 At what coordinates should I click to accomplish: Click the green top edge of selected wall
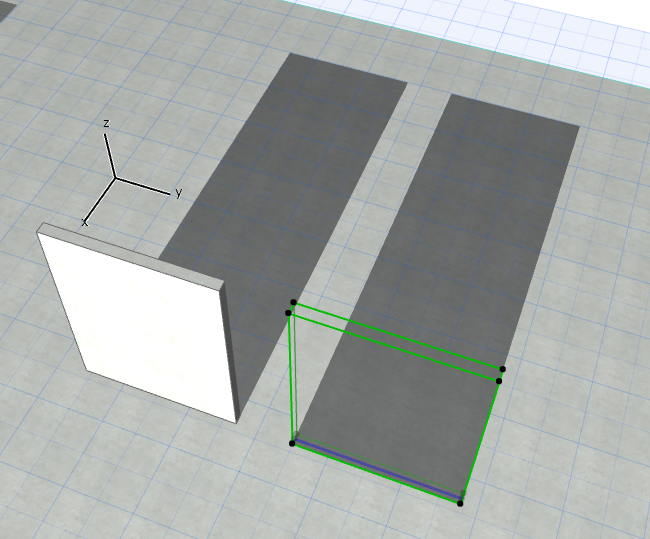(398, 337)
